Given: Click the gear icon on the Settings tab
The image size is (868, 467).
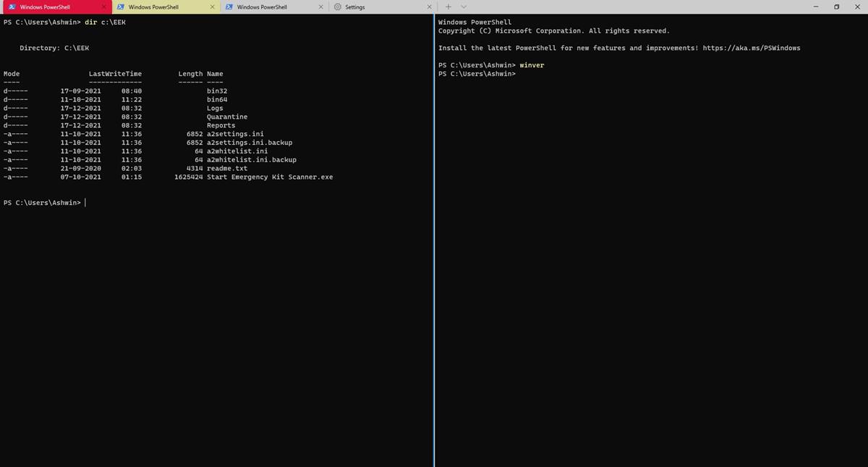Looking at the screenshot, I should [338, 7].
